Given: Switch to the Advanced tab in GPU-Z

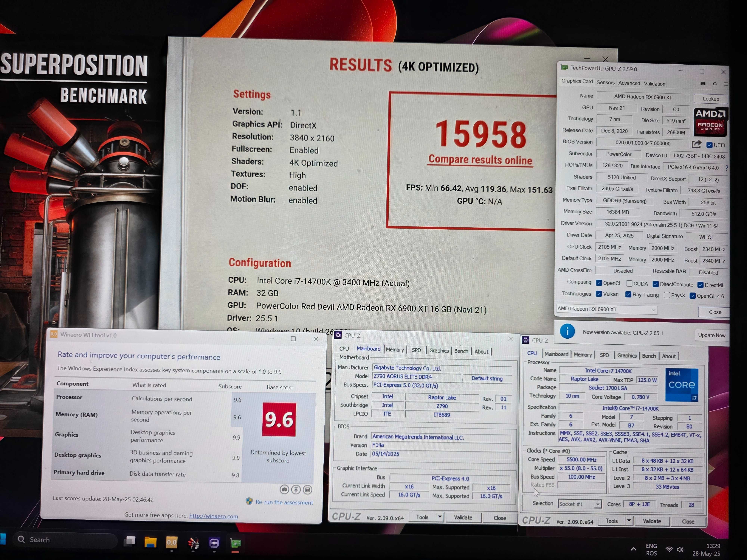Looking at the screenshot, I should point(629,83).
